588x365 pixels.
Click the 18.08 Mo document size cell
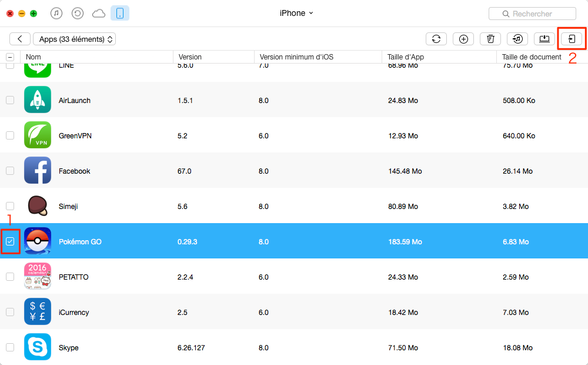pyautogui.click(x=517, y=347)
